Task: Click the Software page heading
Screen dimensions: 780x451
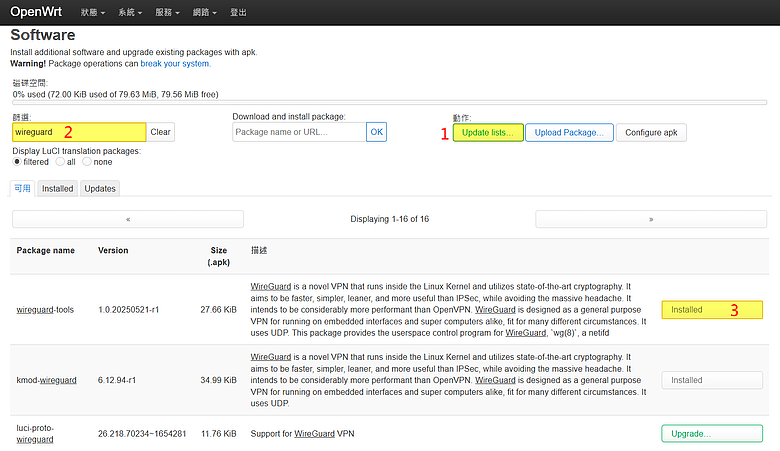Action: [43, 35]
